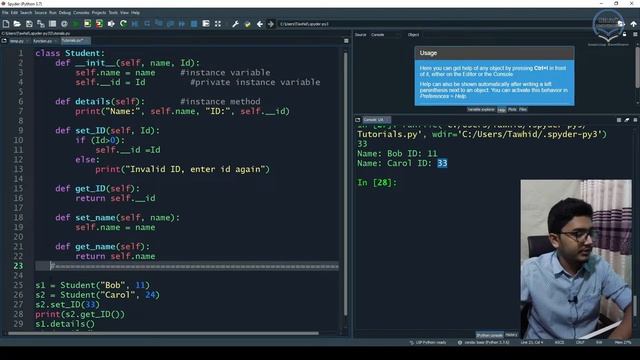Click the debugger Step icon
The width and height of the screenshot is (640, 360).
[147, 24]
